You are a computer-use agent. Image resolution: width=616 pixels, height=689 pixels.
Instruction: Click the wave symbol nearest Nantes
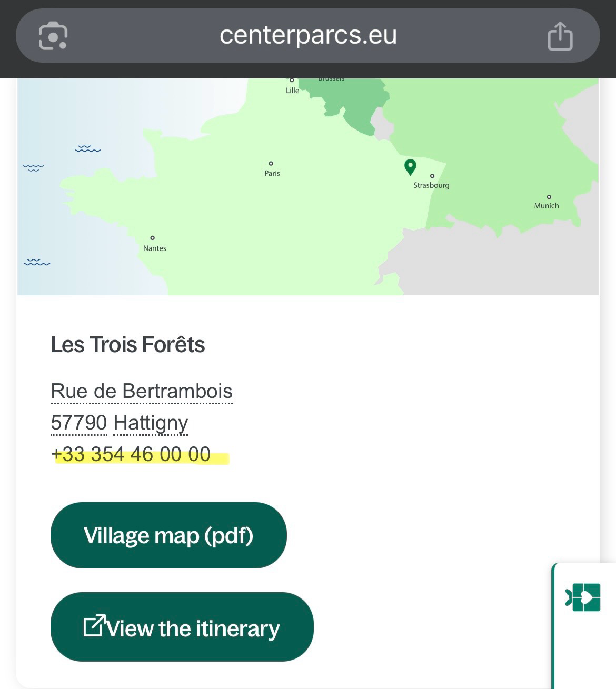click(37, 262)
